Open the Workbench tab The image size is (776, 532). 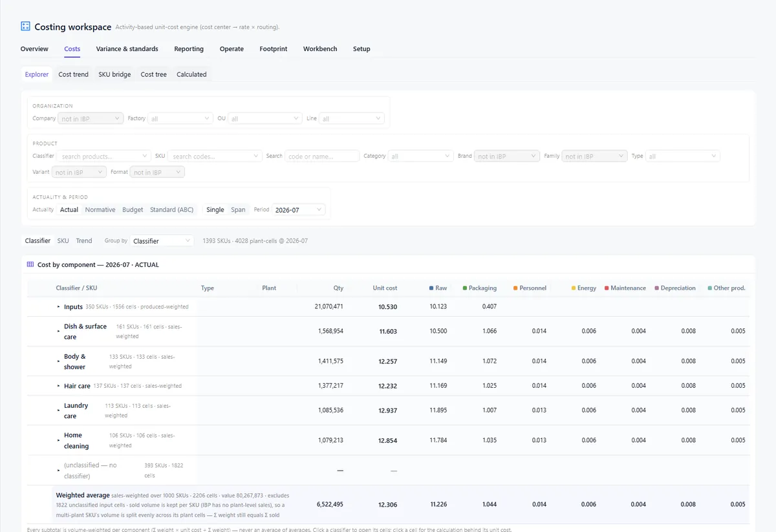tap(320, 49)
